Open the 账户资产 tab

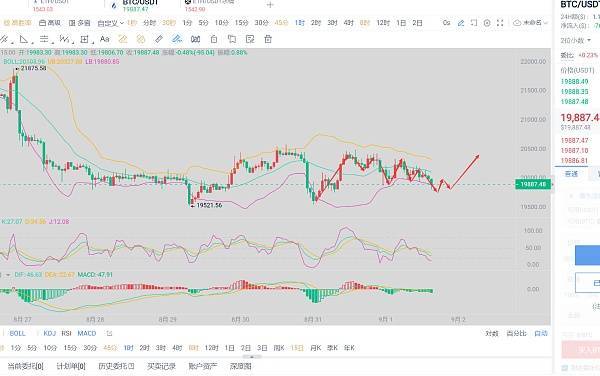tap(203, 366)
